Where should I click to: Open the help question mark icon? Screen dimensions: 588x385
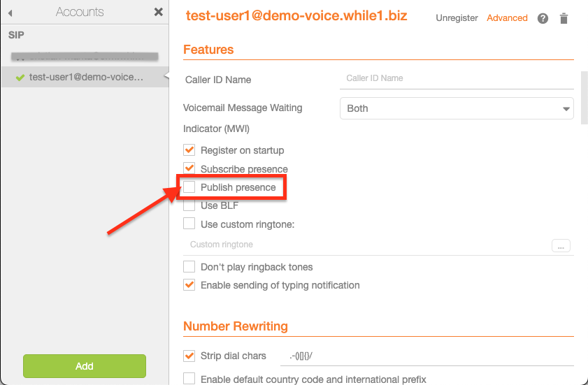coord(543,18)
